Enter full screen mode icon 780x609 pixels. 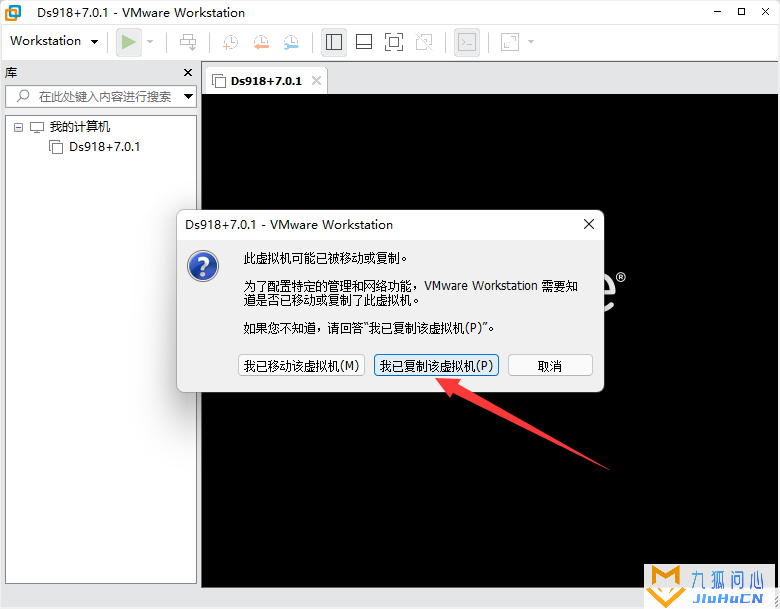click(394, 42)
